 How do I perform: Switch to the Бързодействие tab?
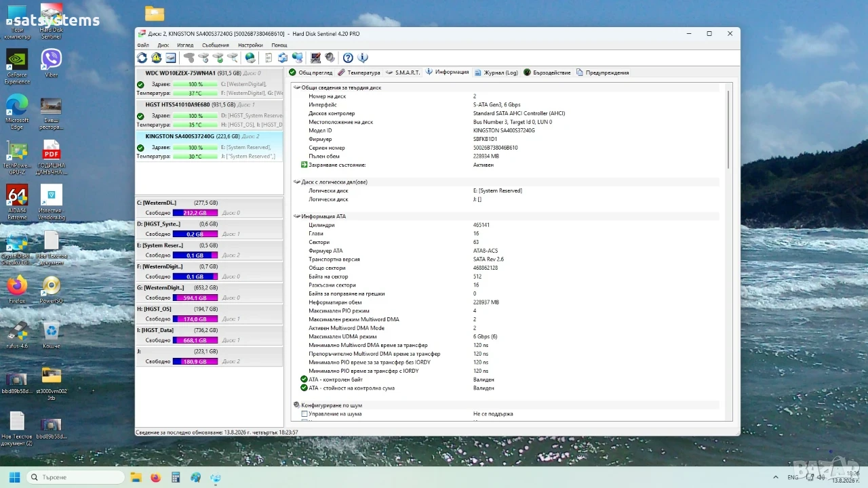[547, 73]
